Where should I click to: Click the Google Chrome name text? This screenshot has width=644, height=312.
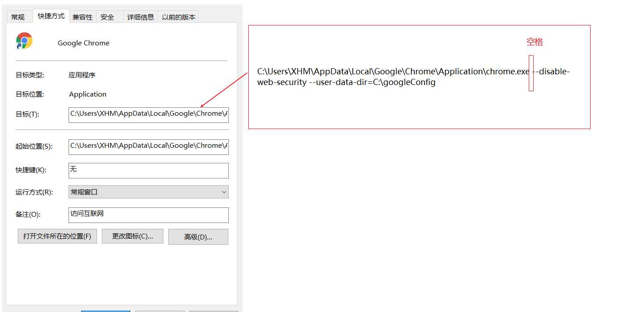pos(84,43)
